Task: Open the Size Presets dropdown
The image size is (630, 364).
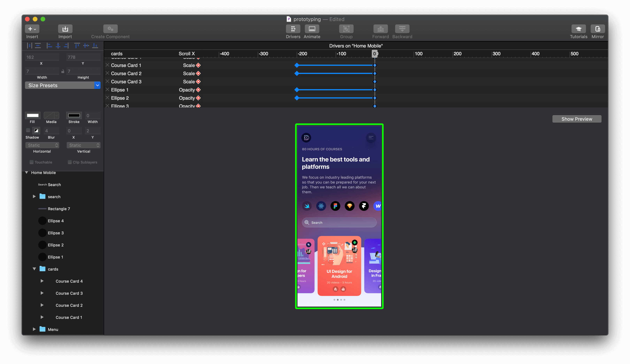Action: click(x=63, y=85)
